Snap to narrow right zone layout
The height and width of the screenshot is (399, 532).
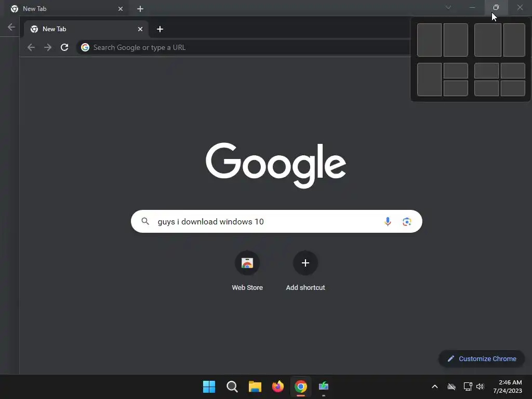tap(514, 40)
